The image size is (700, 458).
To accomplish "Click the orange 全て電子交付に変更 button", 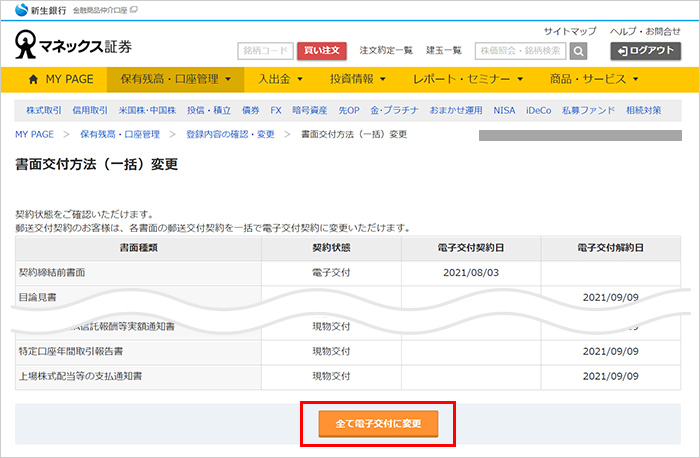I will pyautogui.click(x=379, y=424).
